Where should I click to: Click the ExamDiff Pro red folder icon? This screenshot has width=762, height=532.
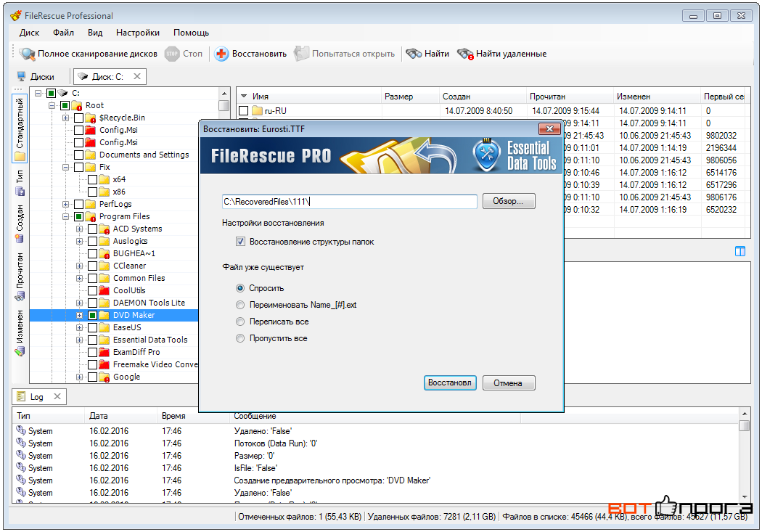pyautogui.click(x=104, y=352)
